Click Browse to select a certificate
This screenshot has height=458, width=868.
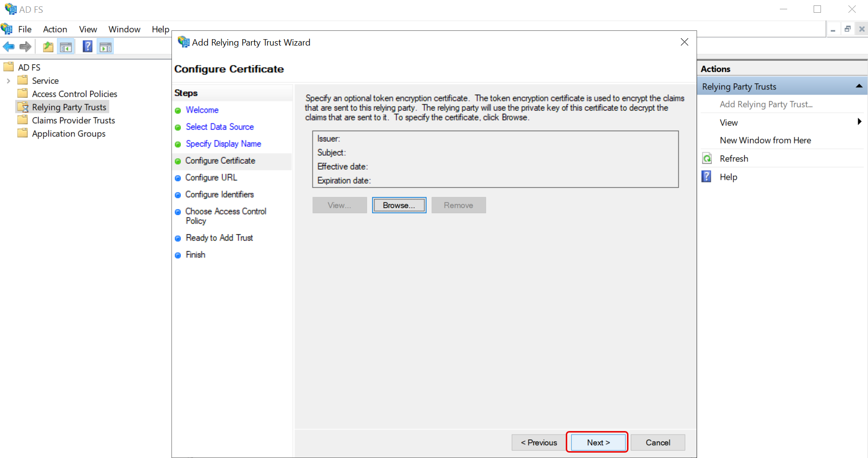pos(399,205)
